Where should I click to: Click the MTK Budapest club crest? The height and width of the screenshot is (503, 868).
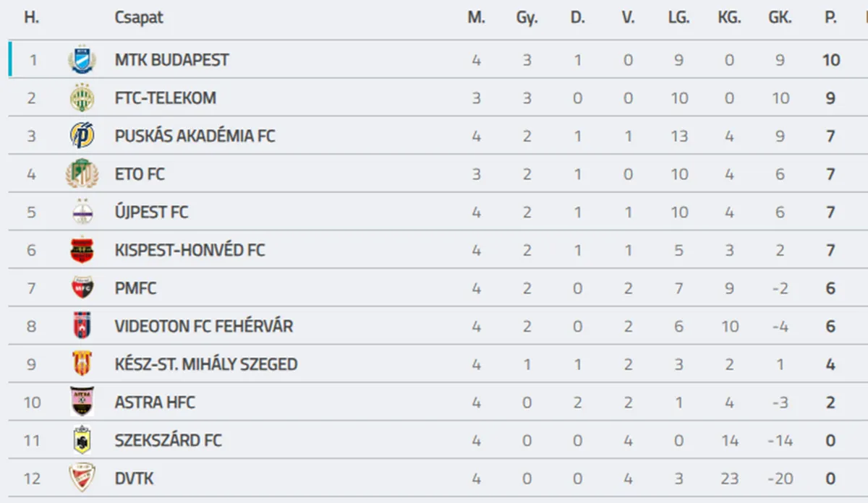[82, 59]
